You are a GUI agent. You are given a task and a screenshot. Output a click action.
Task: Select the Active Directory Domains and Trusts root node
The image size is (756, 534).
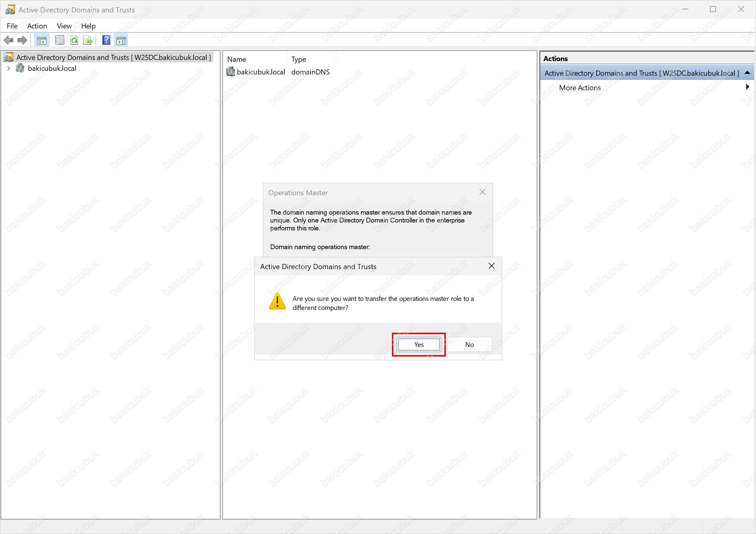[113, 58]
